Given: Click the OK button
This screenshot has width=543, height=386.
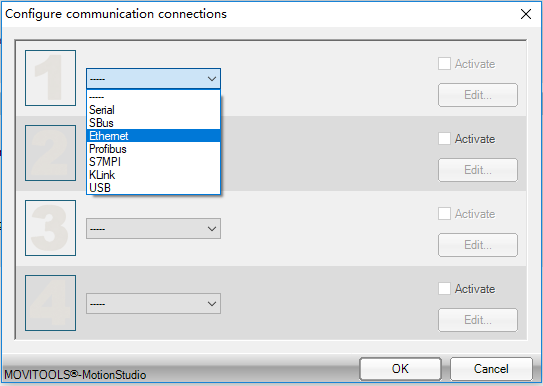Looking at the screenshot, I should (400, 369).
